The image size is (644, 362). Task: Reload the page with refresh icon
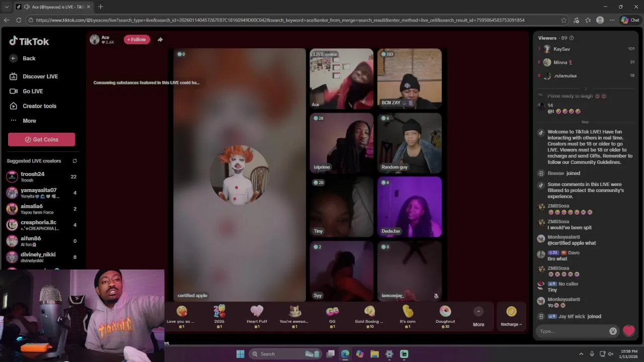(19, 20)
